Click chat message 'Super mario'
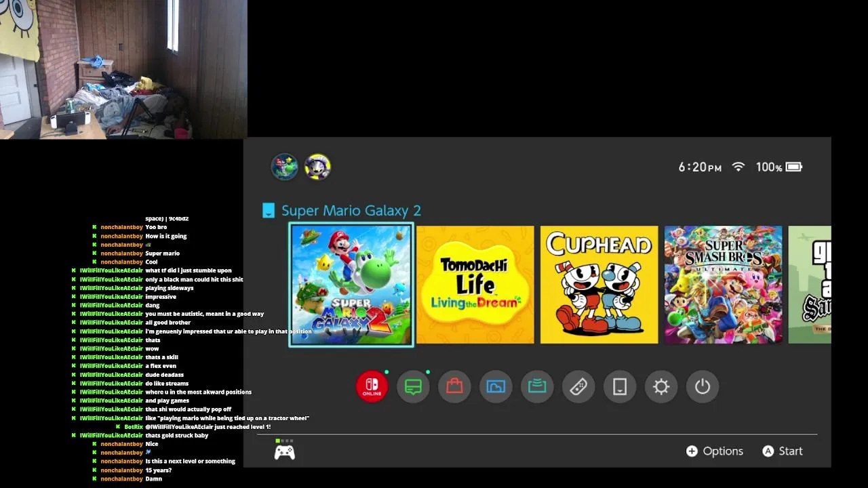Viewport: 868px width, 488px height. pos(163,253)
